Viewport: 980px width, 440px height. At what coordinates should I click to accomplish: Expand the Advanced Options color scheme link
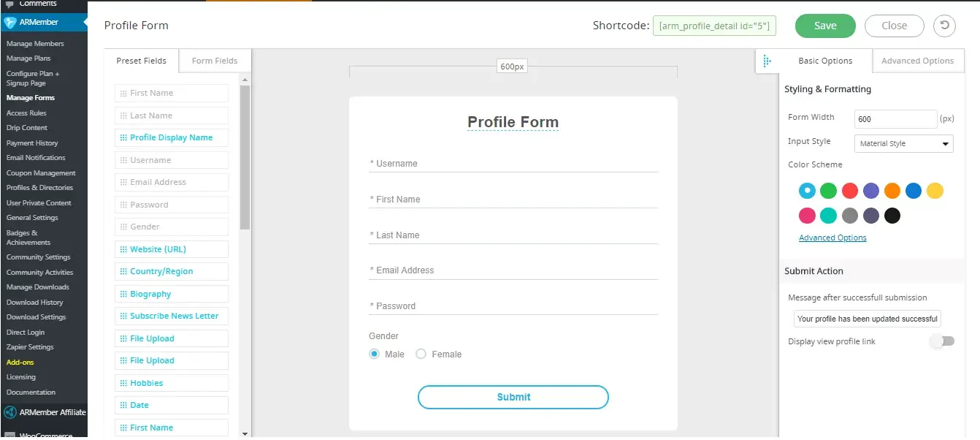point(832,238)
